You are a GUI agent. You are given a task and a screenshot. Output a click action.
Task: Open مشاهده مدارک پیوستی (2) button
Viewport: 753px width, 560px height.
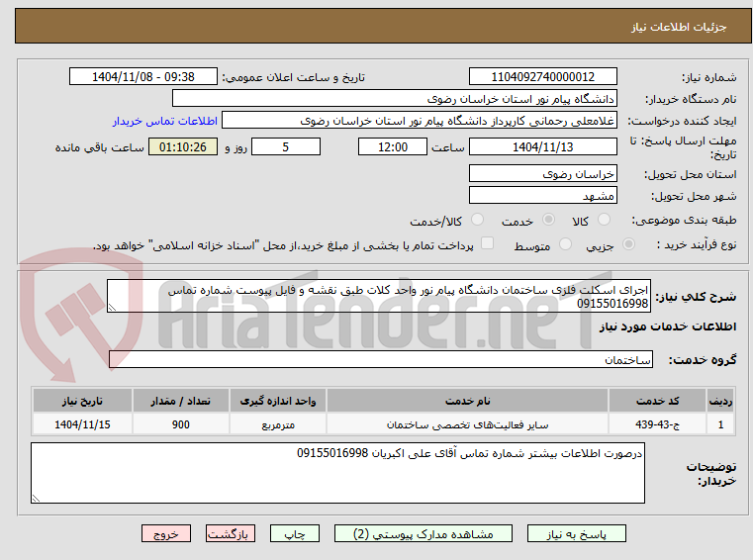point(424,533)
